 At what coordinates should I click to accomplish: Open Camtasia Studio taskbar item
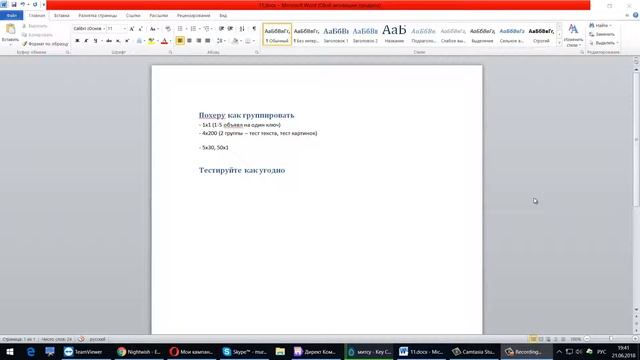coord(473,352)
